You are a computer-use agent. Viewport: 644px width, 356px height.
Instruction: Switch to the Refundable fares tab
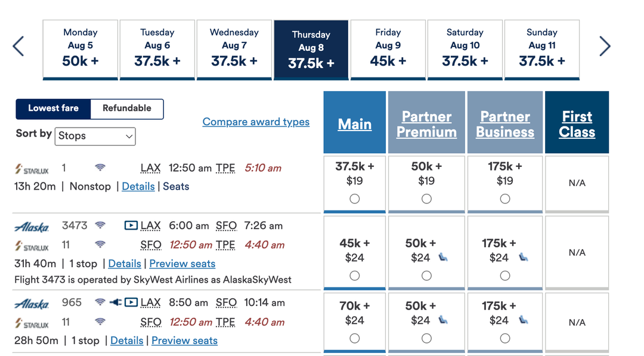pos(126,109)
